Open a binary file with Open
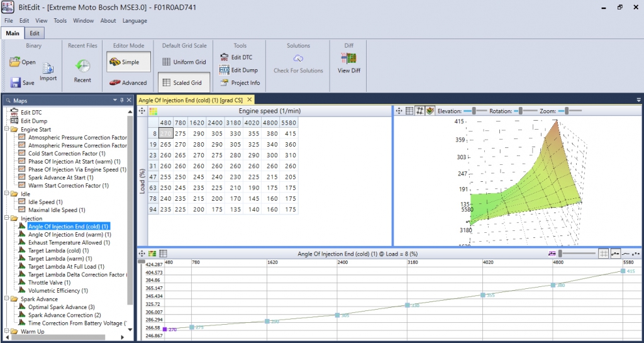 coord(23,62)
